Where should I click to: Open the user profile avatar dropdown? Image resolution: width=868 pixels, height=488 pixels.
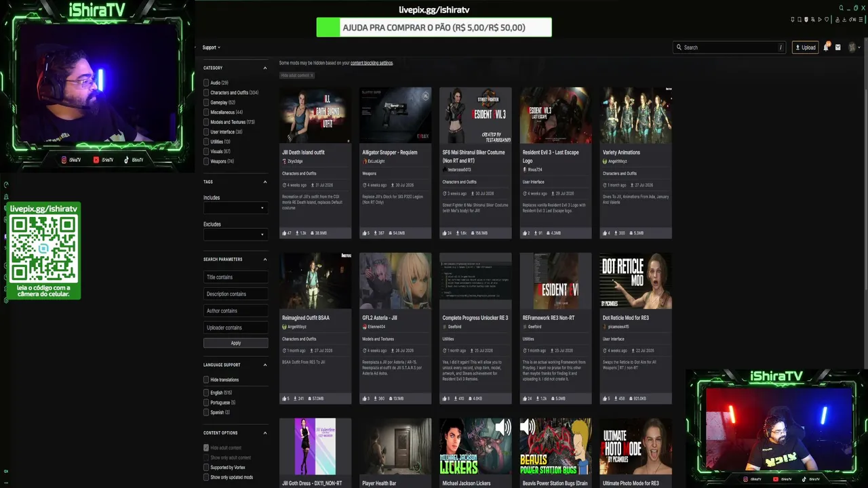pos(853,47)
